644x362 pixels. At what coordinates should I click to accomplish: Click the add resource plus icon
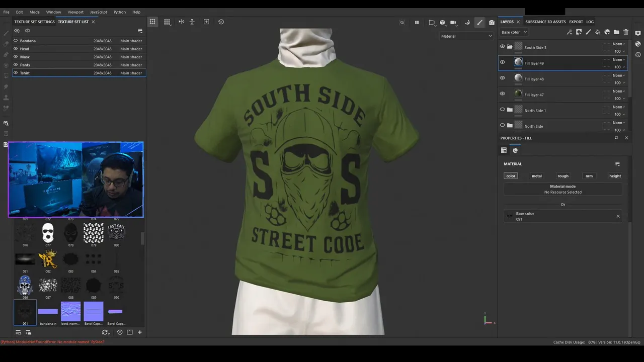(140, 332)
